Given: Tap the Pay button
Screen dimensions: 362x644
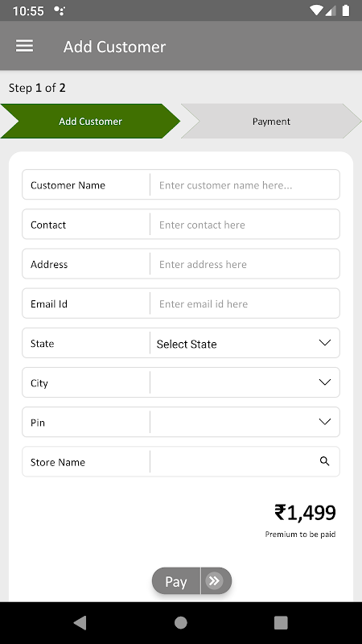Looking at the screenshot, I should tap(191, 580).
